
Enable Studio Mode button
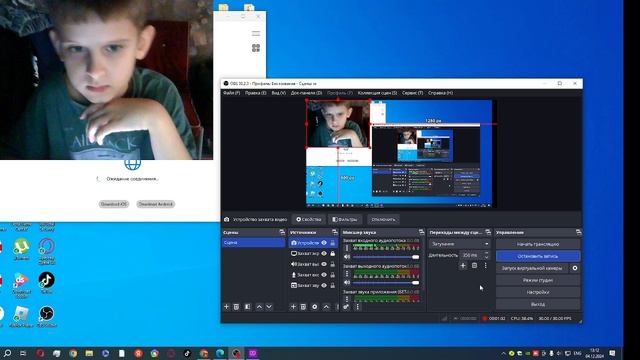538,280
